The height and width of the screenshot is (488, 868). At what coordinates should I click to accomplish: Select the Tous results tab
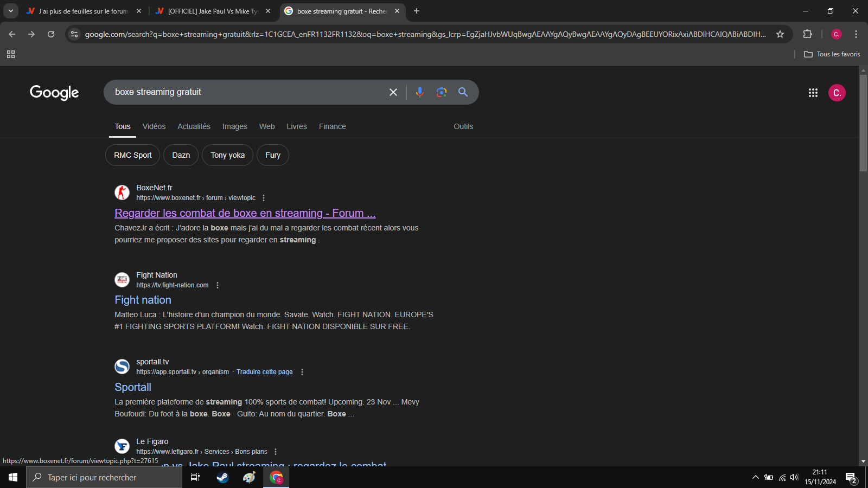pyautogui.click(x=123, y=126)
